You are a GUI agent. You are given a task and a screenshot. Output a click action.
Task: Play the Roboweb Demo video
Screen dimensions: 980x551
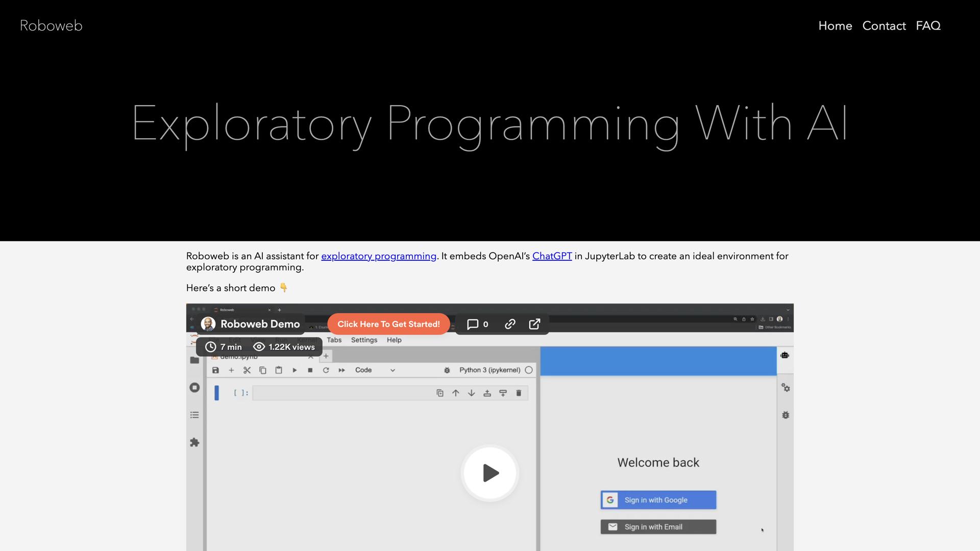pos(489,473)
